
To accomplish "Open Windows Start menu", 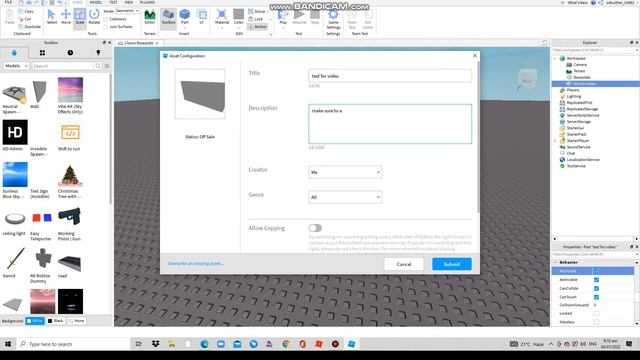I will click(8, 344).
